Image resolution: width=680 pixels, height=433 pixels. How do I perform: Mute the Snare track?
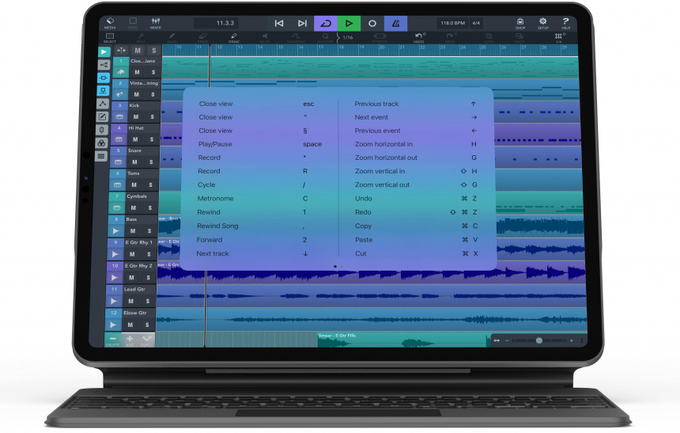pyautogui.click(x=134, y=162)
